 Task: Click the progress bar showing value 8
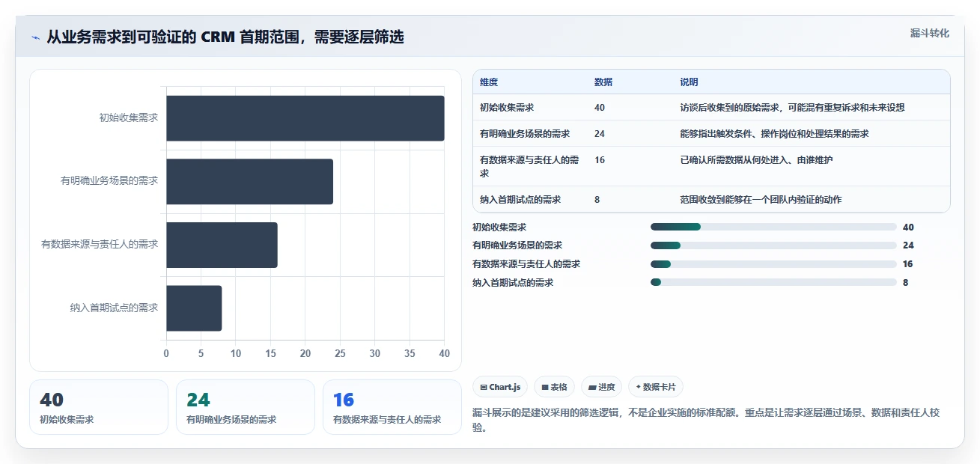click(773, 282)
